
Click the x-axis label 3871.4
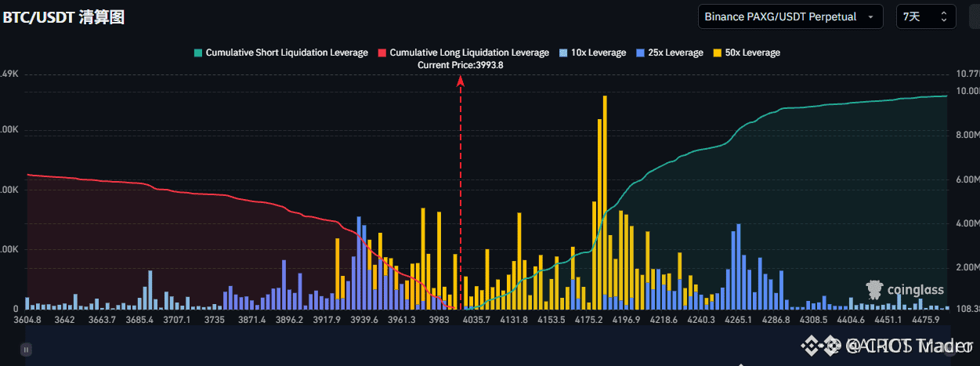tap(251, 320)
